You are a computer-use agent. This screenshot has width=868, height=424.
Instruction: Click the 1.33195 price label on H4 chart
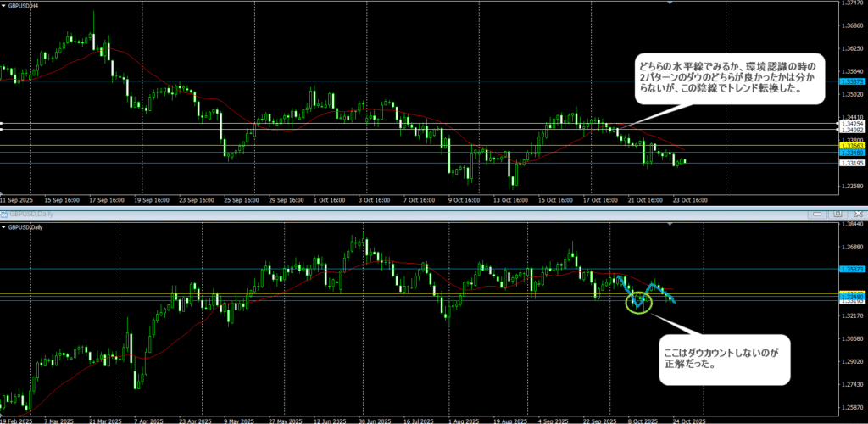coord(851,163)
